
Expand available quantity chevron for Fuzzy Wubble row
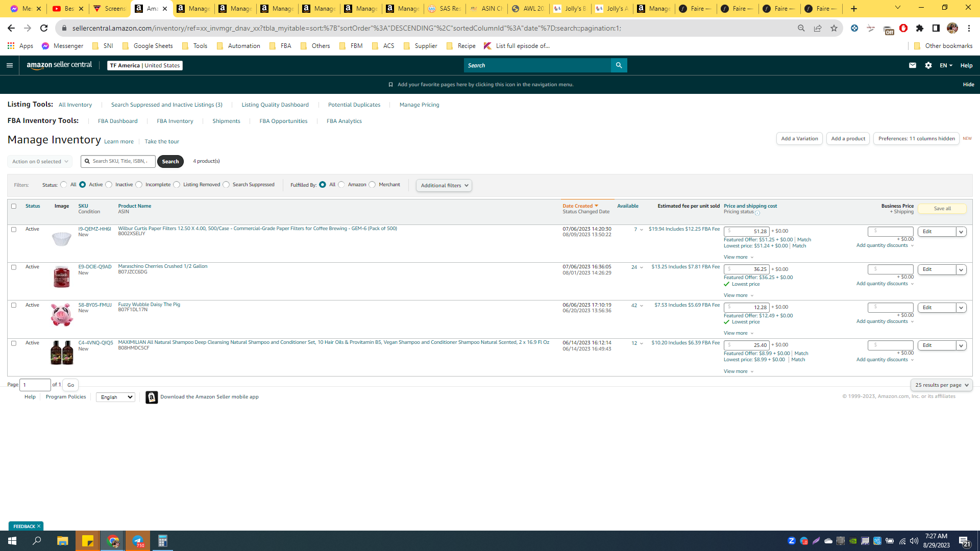point(642,306)
